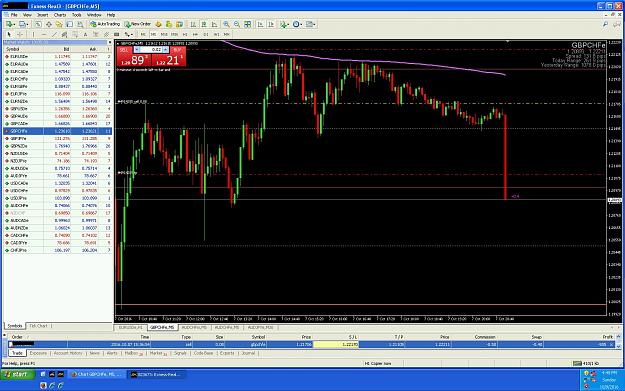Zoom out of the chart
The height and width of the screenshot is (391, 625).
point(237,24)
